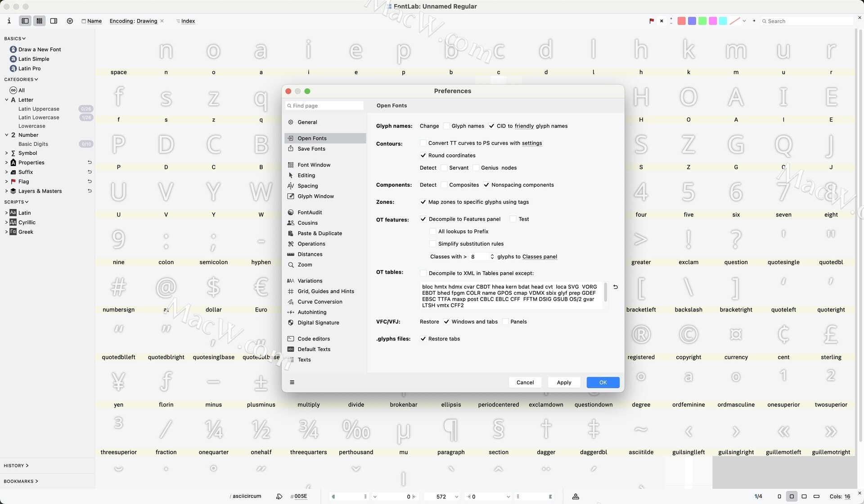This screenshot has height=504, width=864.
Task: Click the Zoom magnifier icon
Action: click(291, 265)
